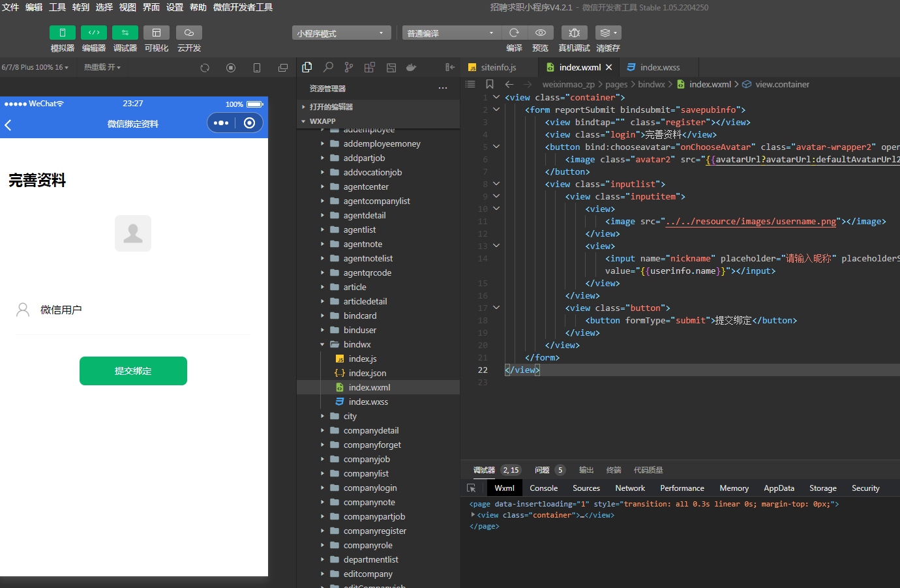Select index.wxss in file tree

click(378, 402)
